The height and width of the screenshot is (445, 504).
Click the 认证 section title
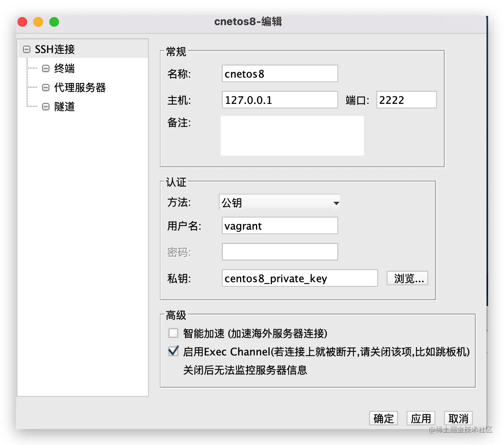point(176,182)
